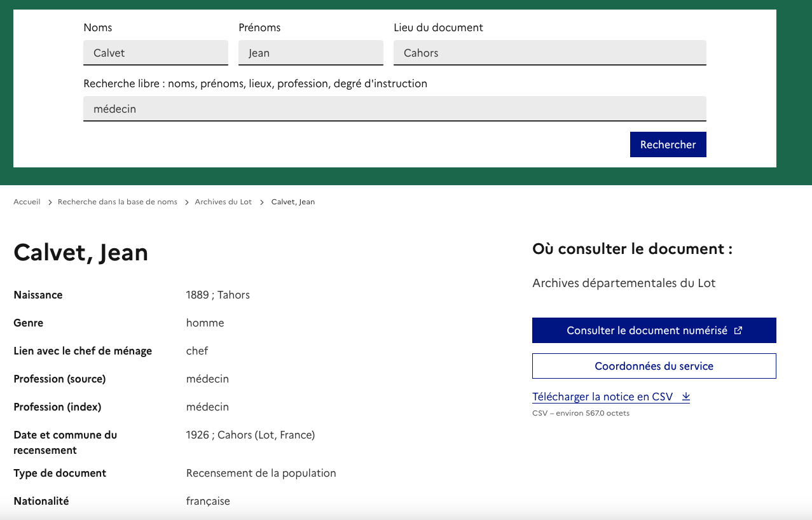Click the Coordonnées du service button
This screenshot has width=812, height=520.
tap(654, 366)
